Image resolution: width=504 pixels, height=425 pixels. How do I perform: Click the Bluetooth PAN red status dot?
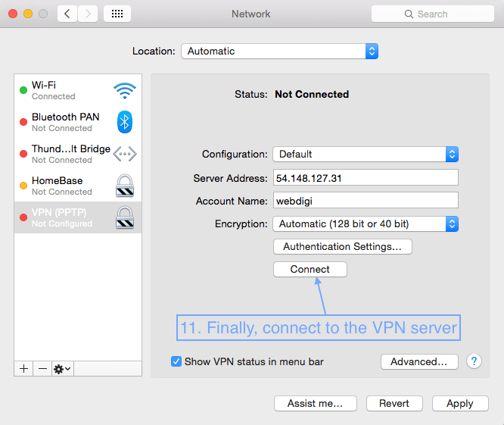(x=23, y=122)
